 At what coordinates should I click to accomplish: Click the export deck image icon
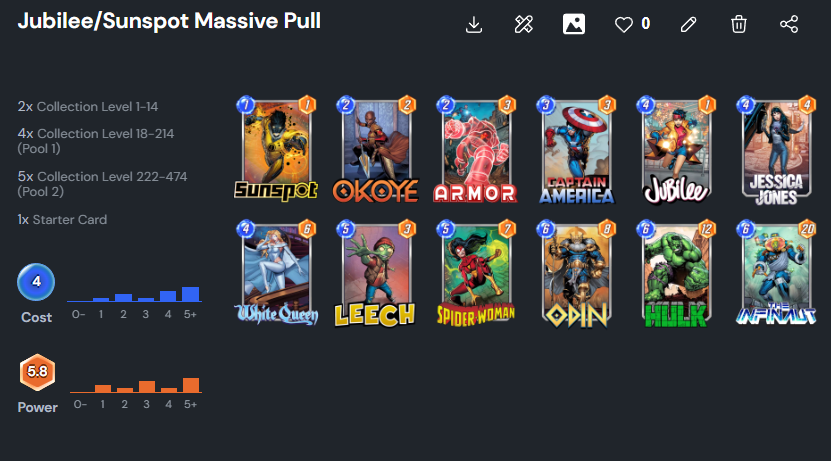[573, 24]
